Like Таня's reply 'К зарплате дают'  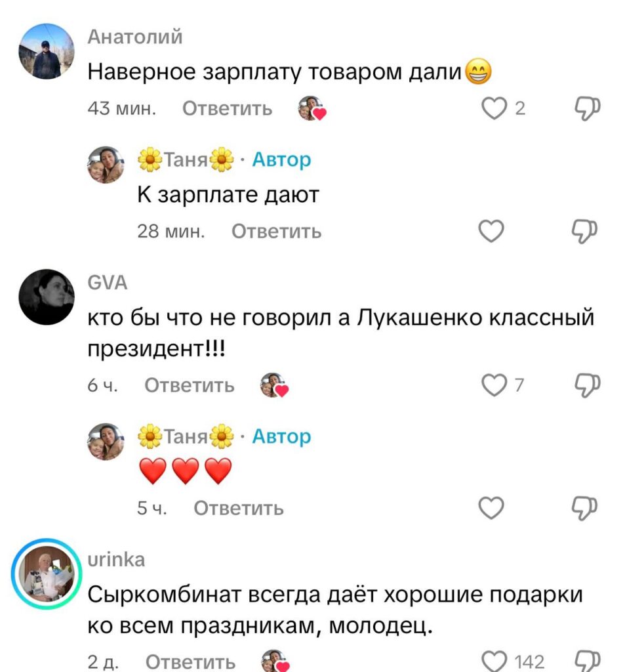491,232
